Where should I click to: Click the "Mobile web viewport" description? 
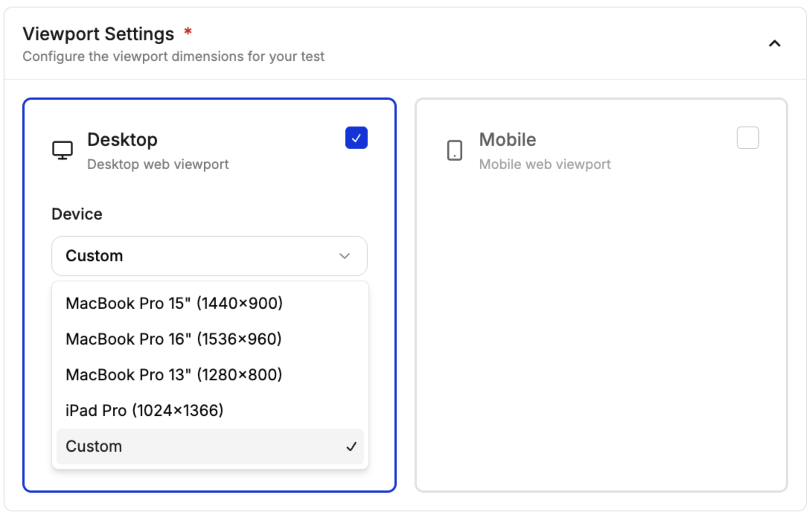tap(545, 164)
